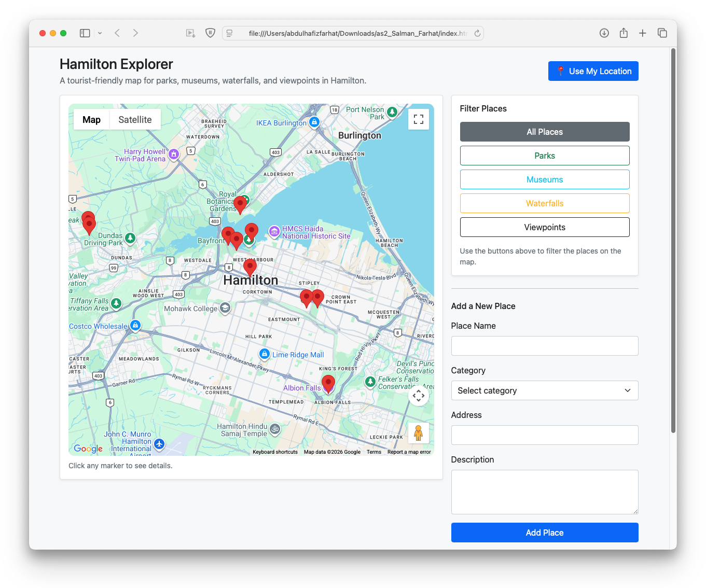Image resolution: width=706 pixels, height=588 pixels.
Task: Switch to the Map view tab
Action: [x=91, y=119]
